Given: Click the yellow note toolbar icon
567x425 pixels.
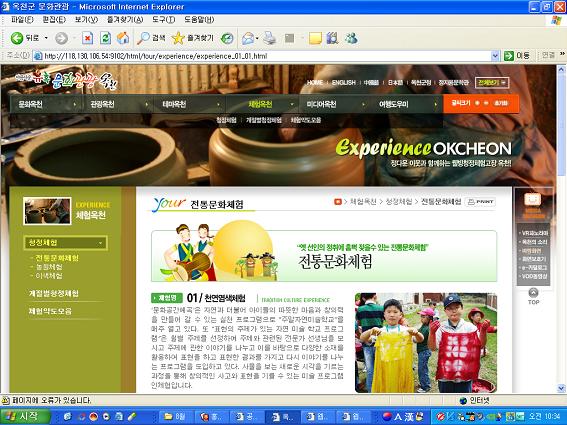Looking at the screenshot, I should [x=315, y=38].
